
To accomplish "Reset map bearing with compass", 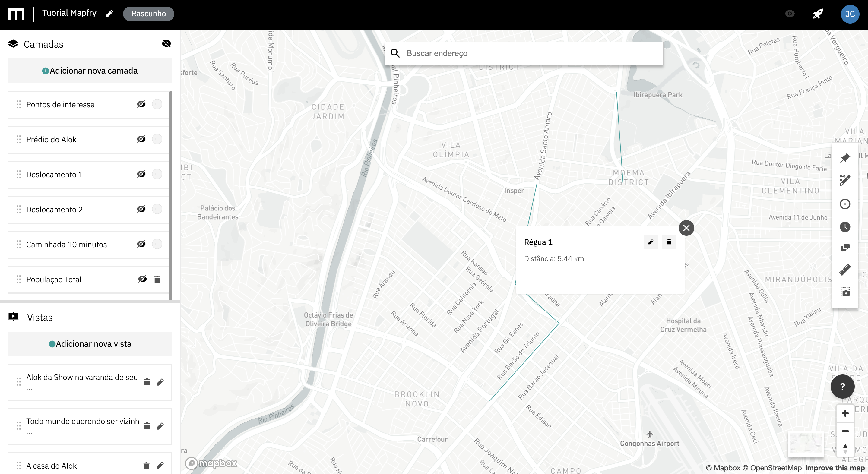I will (x=845, y=449).
